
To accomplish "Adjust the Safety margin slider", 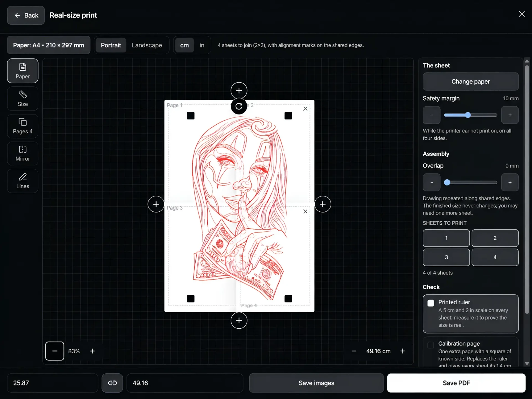I will click(x=470, y=115).
